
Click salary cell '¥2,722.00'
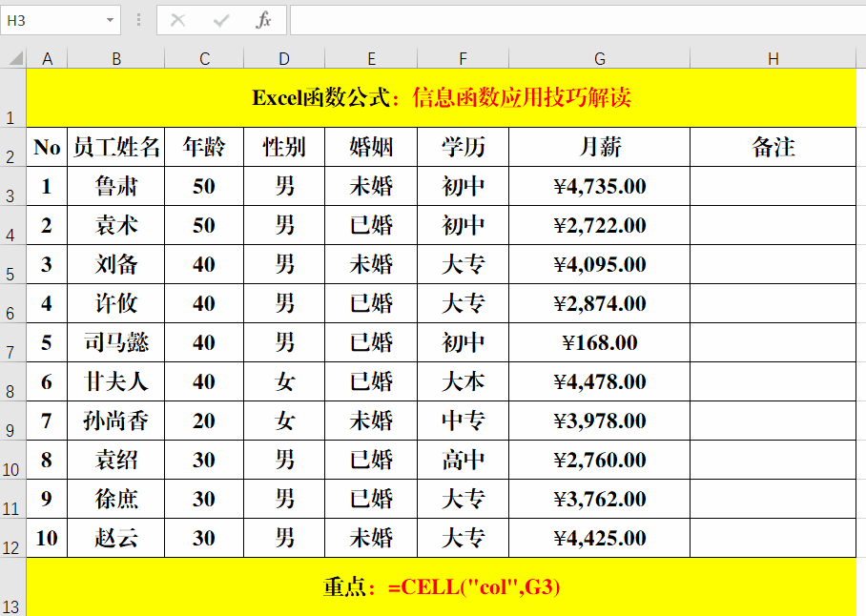click(x=600, y=225)
